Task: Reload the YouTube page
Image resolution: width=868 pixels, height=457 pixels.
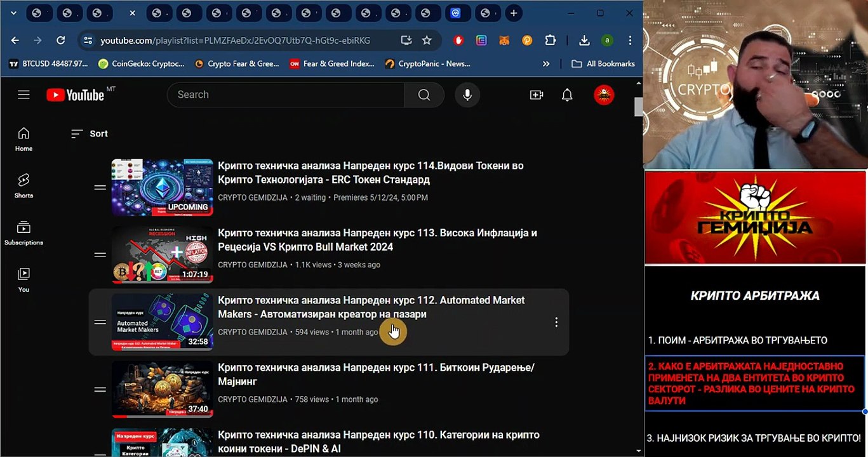Action: (60, 40)
